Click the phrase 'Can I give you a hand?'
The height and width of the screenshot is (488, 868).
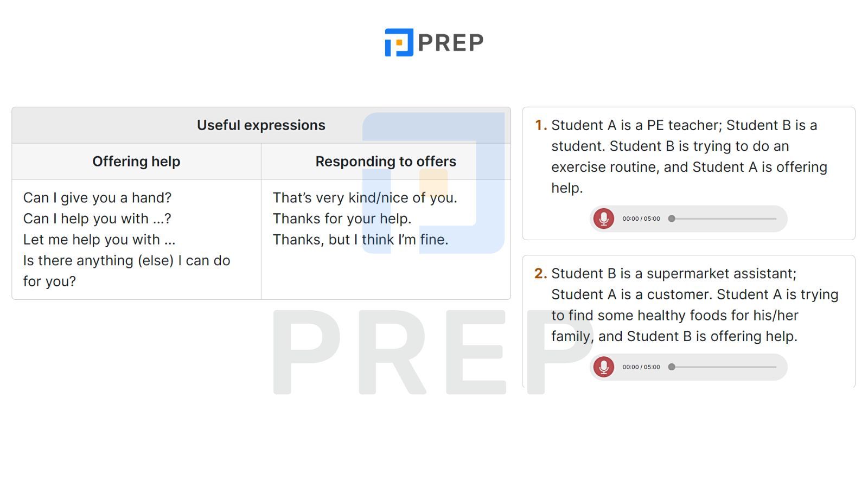click(x=97, y=198)
